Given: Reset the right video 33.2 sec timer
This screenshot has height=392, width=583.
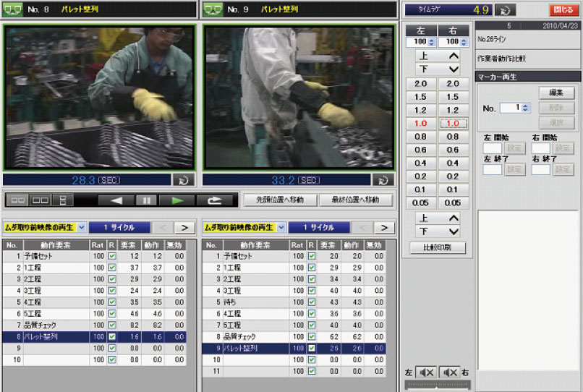Looking at the screenshot, I should pos(383,180).
